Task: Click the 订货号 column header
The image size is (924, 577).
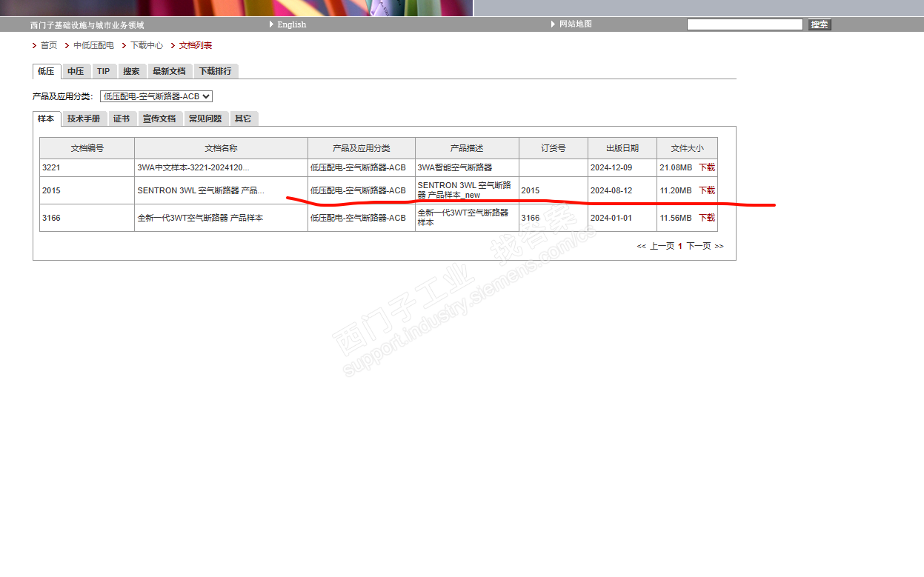Action: pos(554,148)
